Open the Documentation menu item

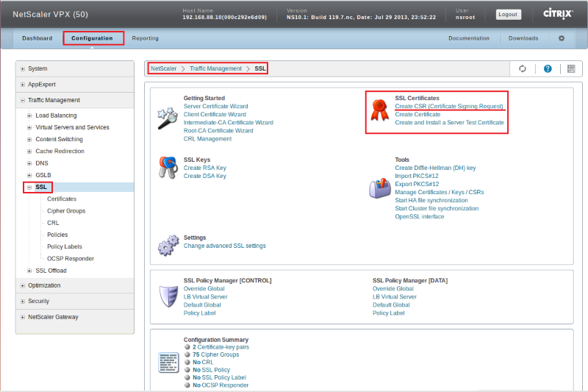469,38
